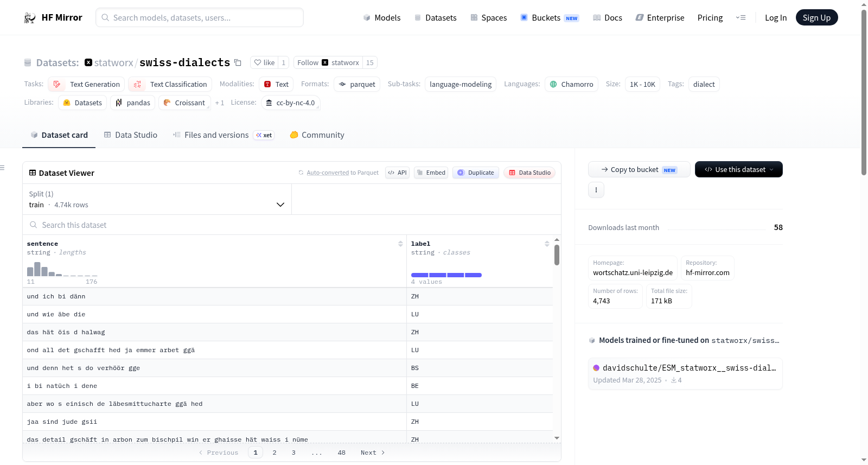Click the sentence column sort arrows
Image resolution: width=868 pixels, height=465 pixels.
(x=400, y=244)
